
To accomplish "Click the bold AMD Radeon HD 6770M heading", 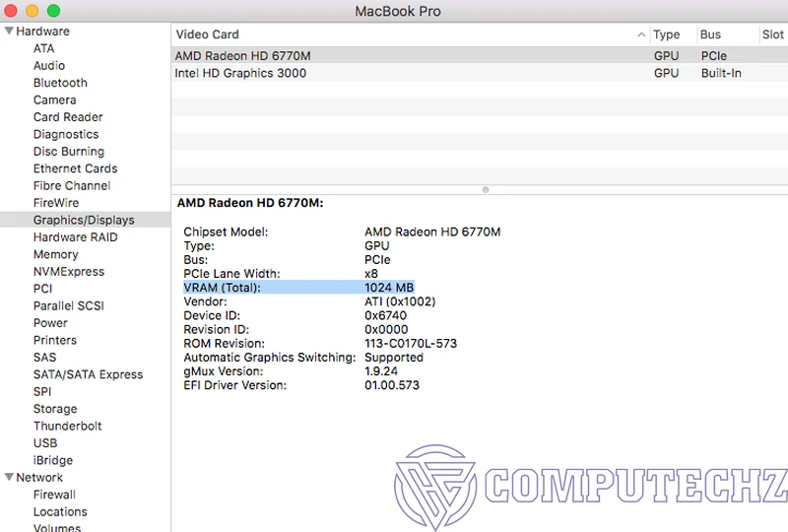I will (x=250, y=203).
